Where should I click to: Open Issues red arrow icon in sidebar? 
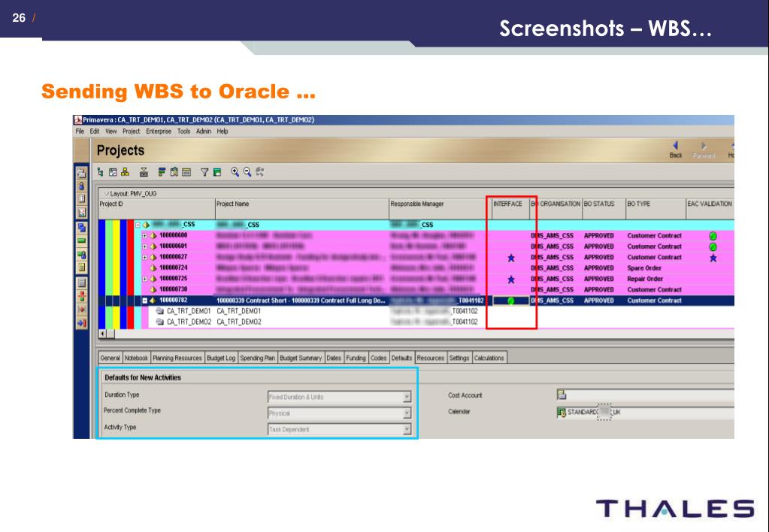click(x=81, y=310)
